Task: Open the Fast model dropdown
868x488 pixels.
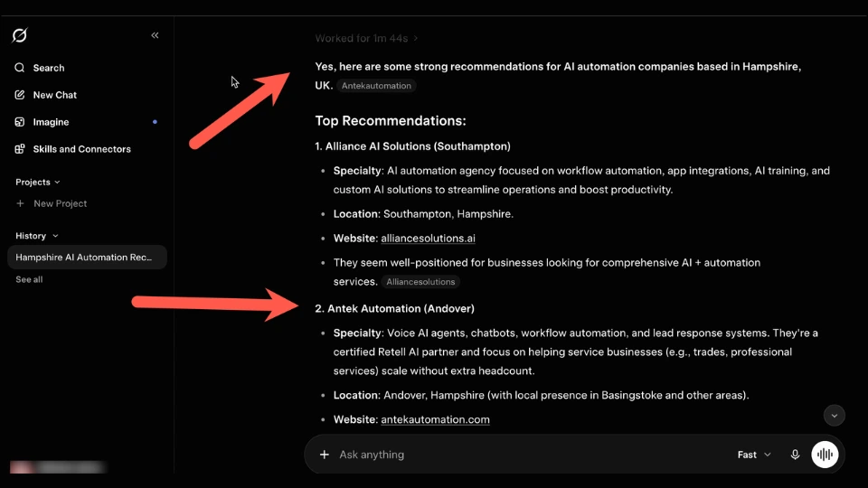Action: point(754,455)
